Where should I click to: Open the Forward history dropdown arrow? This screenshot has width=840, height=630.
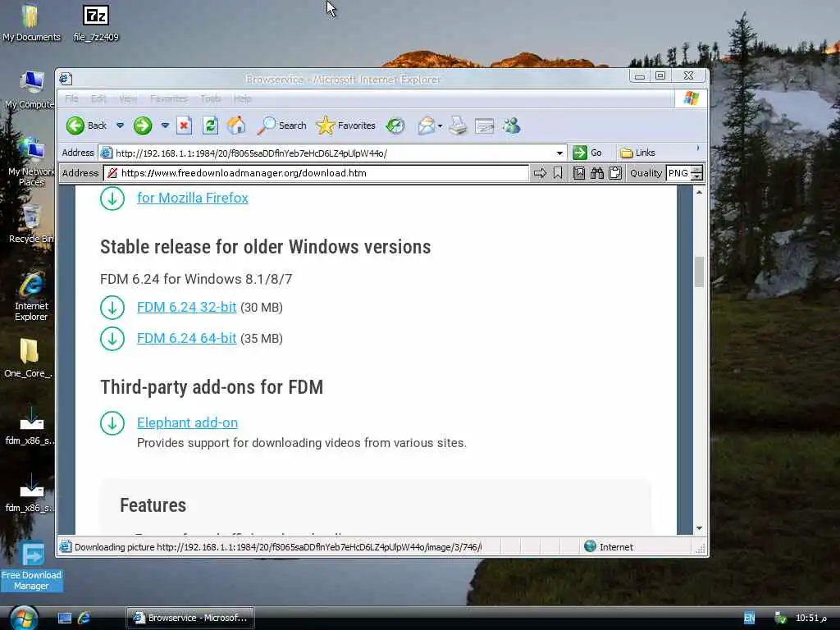click(165, 126)
